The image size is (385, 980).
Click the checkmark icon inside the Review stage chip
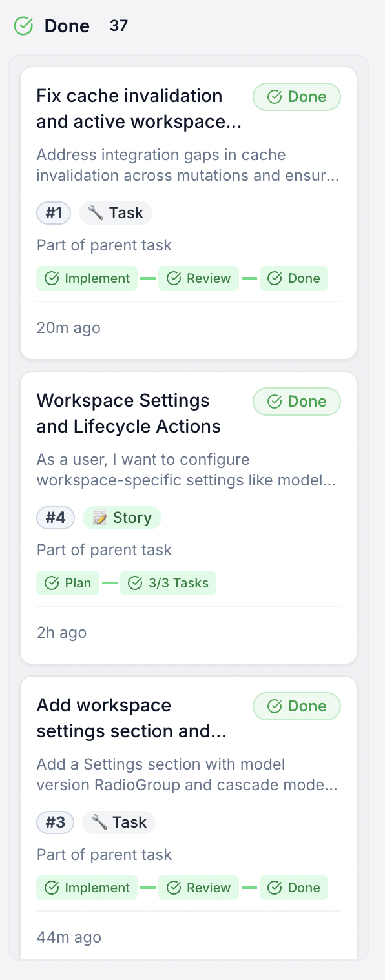coord(173,278)
